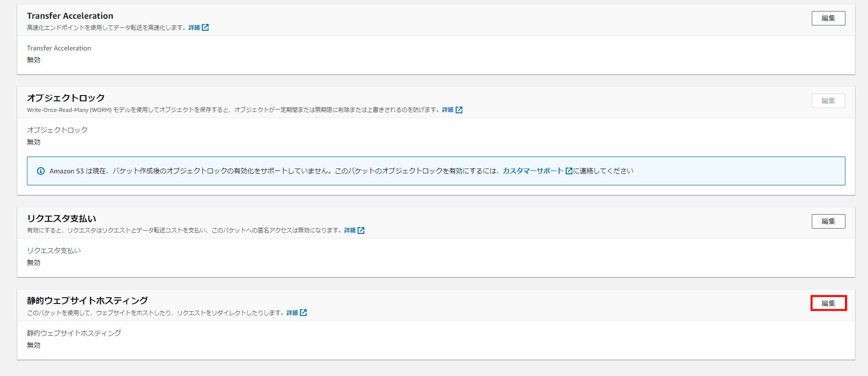
Task: Click 無効 value under リクエスタ支払い label
Action: pos(34,263)
